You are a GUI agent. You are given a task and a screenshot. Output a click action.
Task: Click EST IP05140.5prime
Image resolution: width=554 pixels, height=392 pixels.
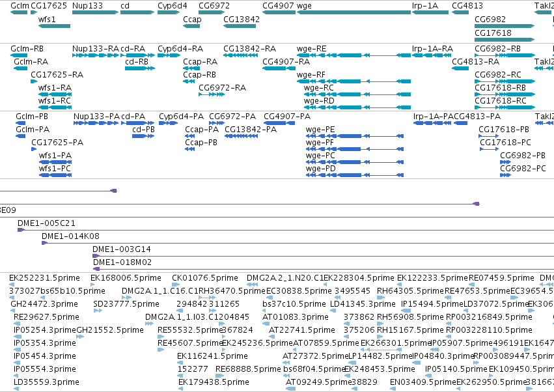click(428, 376)
